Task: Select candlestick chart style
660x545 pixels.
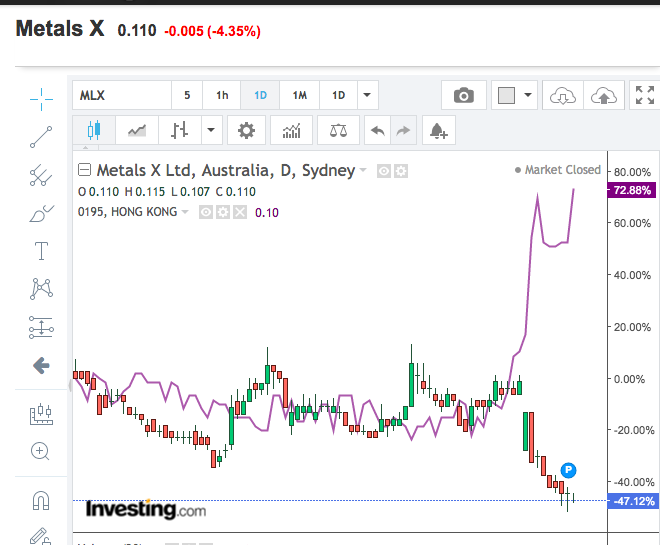Action: [94, 130]
